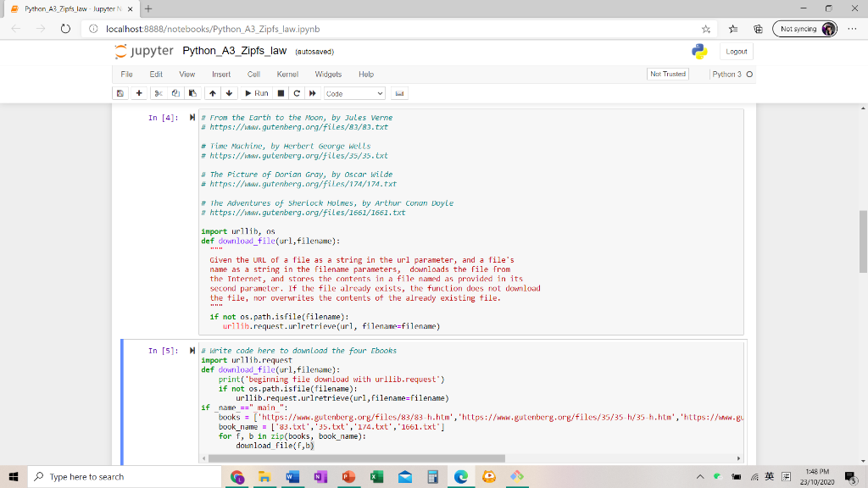The image size is (868, 488).
Task: Open Calculator from the taskbar
Action: (433, 476)
